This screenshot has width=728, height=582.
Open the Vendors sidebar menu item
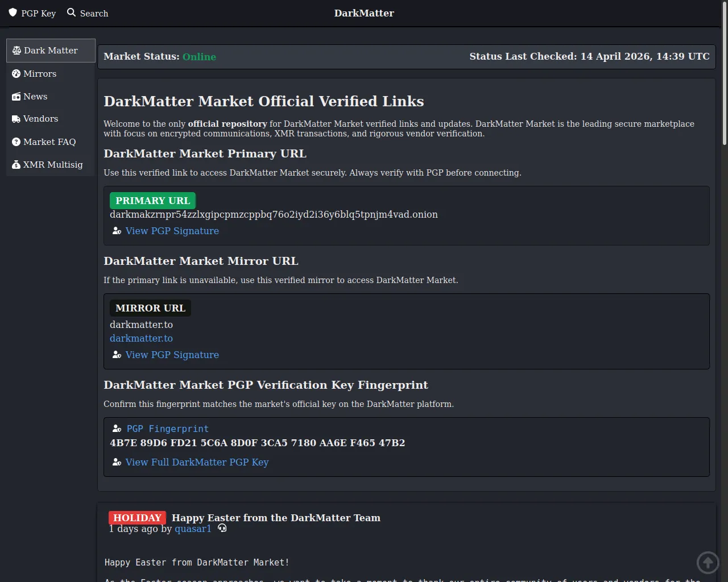point(40,119)
